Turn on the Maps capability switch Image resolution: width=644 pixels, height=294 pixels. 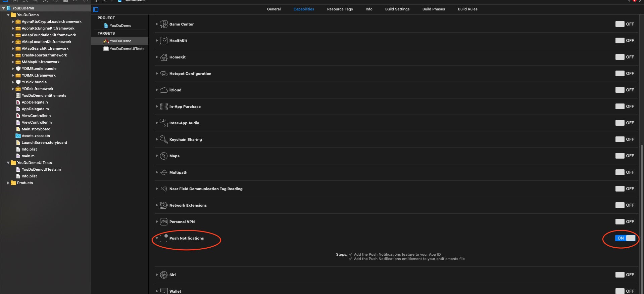(624, 156)
